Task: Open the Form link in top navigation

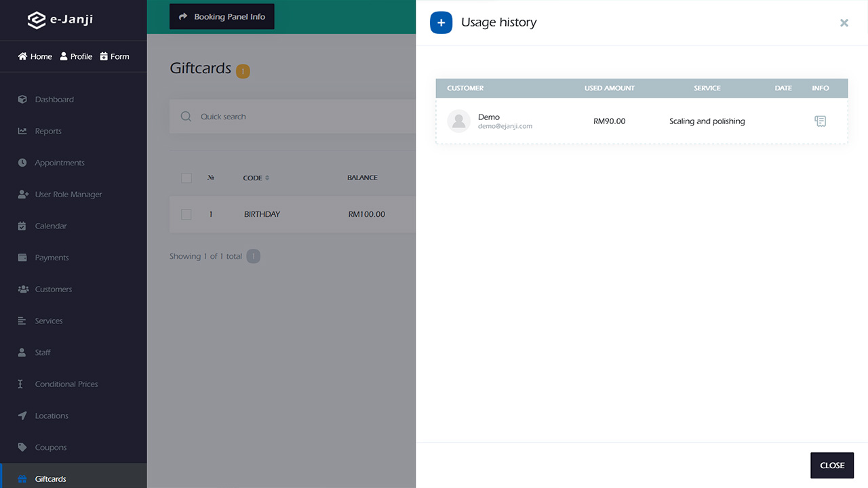Action: (114, 56)
